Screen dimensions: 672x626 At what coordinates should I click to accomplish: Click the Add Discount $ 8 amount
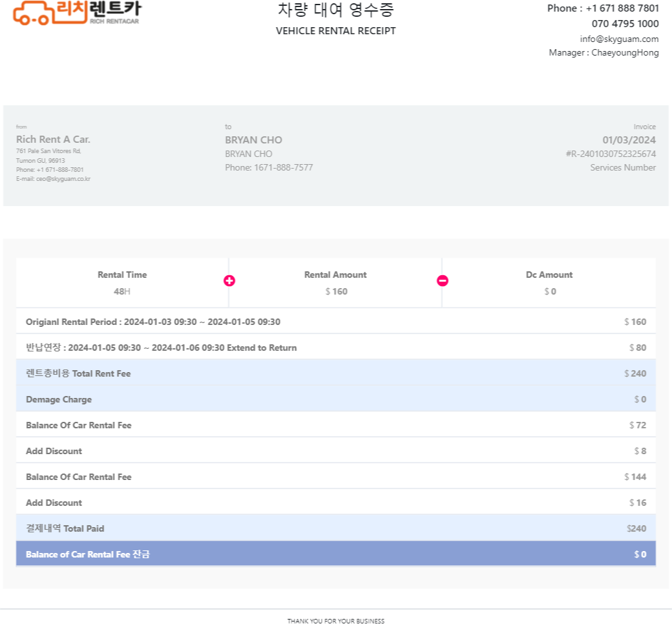click(640, 451)
